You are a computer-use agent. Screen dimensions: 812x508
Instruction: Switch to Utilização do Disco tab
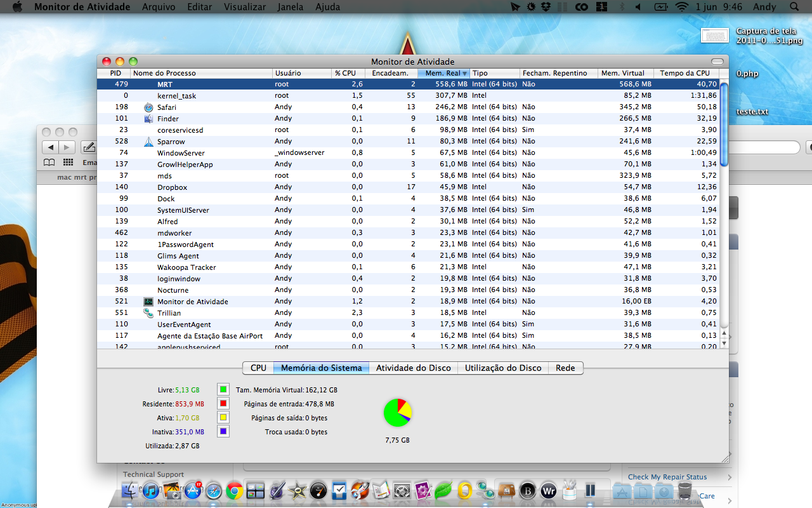point(503,368)
